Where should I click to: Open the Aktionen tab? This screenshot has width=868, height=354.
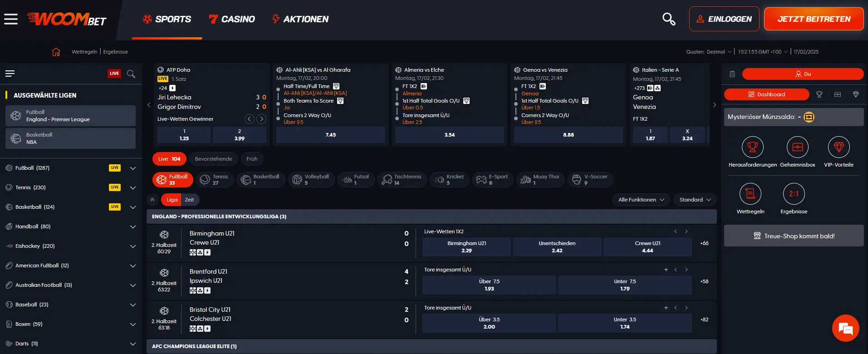tap(300, 19)
